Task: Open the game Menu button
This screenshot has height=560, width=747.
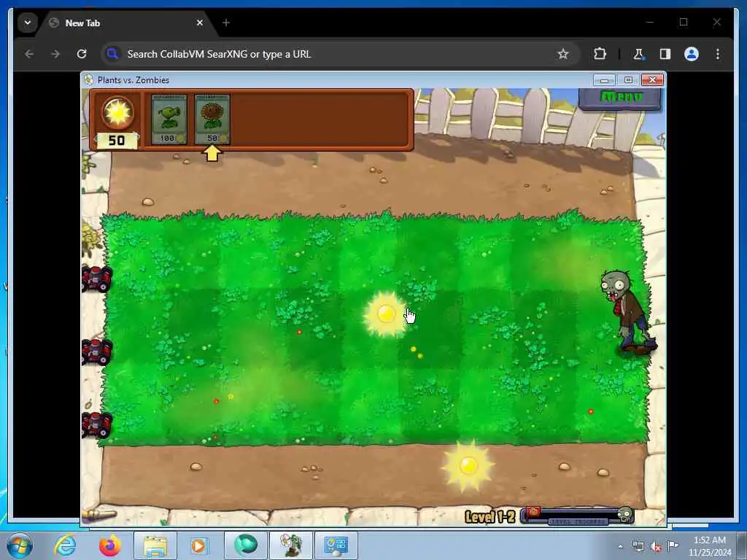Action: (620, 98)
